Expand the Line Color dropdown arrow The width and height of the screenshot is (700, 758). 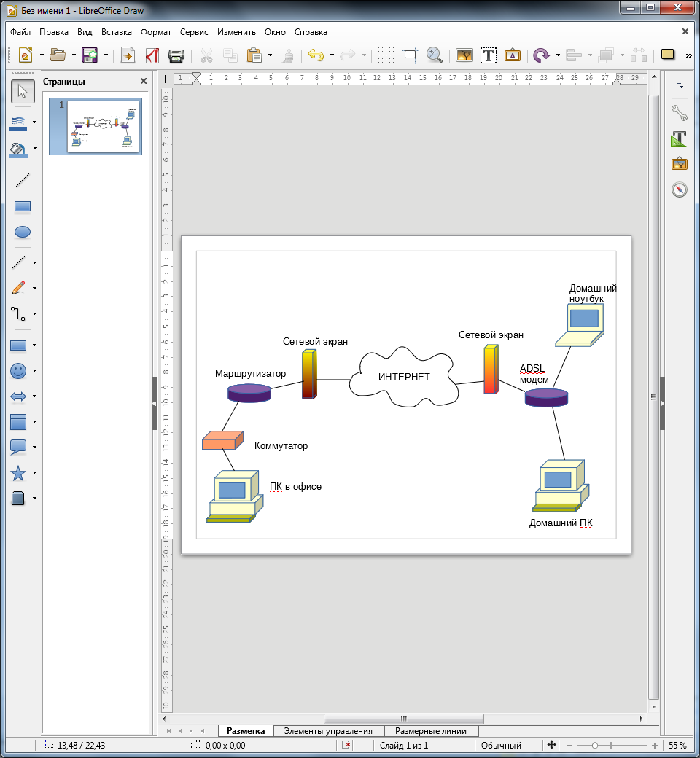point(35,122)
